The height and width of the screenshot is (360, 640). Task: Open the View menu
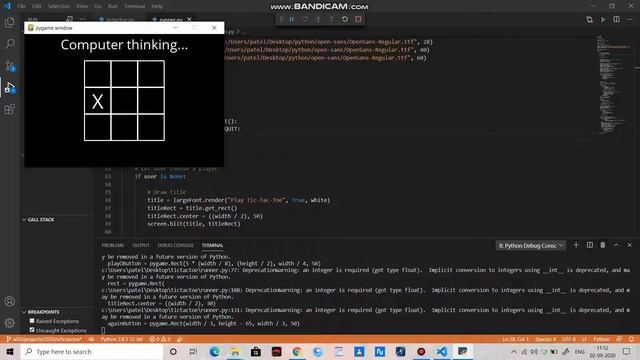pyautogui.click(x=82, y=6)
